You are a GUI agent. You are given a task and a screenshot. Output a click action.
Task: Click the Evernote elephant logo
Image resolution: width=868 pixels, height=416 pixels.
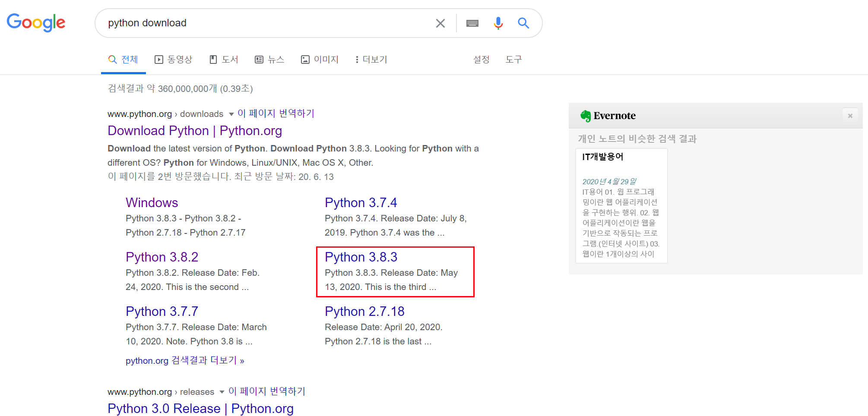click(586, 116)
